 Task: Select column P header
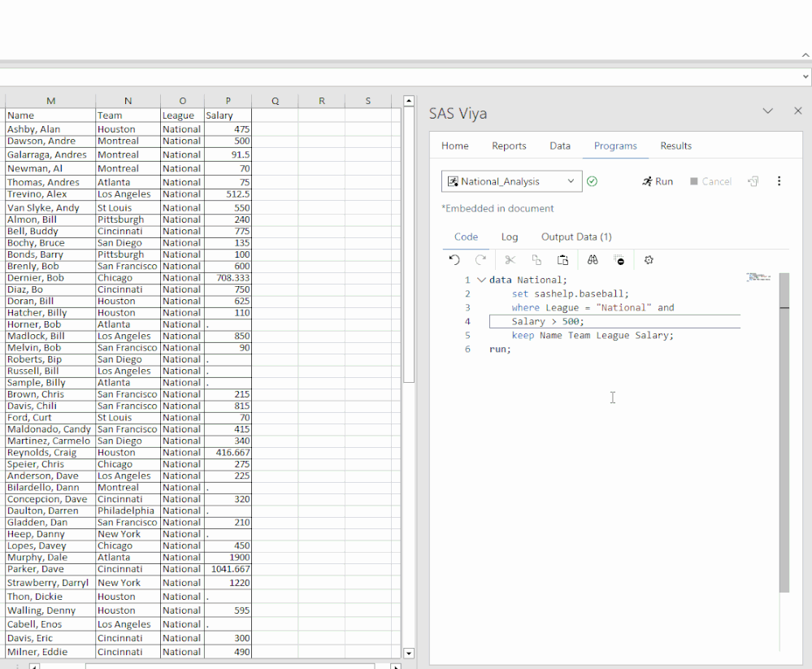228,101
